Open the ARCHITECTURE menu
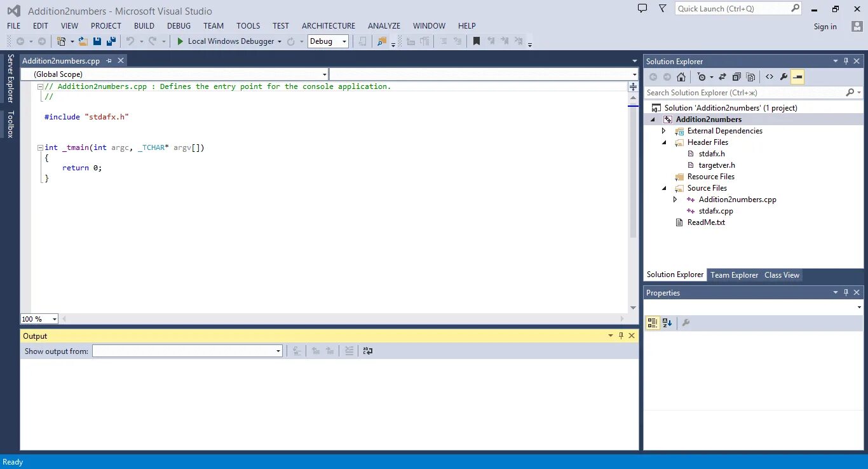 pos(329,26)
